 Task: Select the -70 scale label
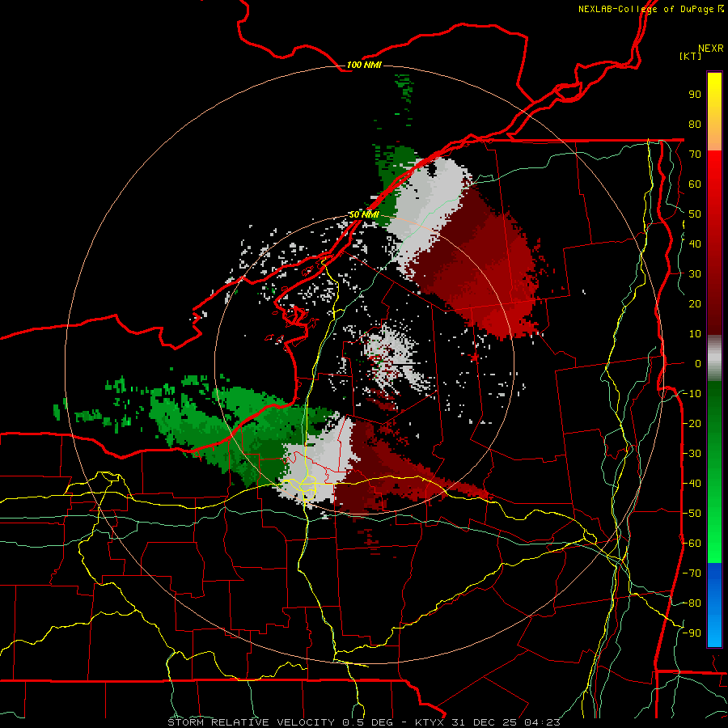[692, 574]
